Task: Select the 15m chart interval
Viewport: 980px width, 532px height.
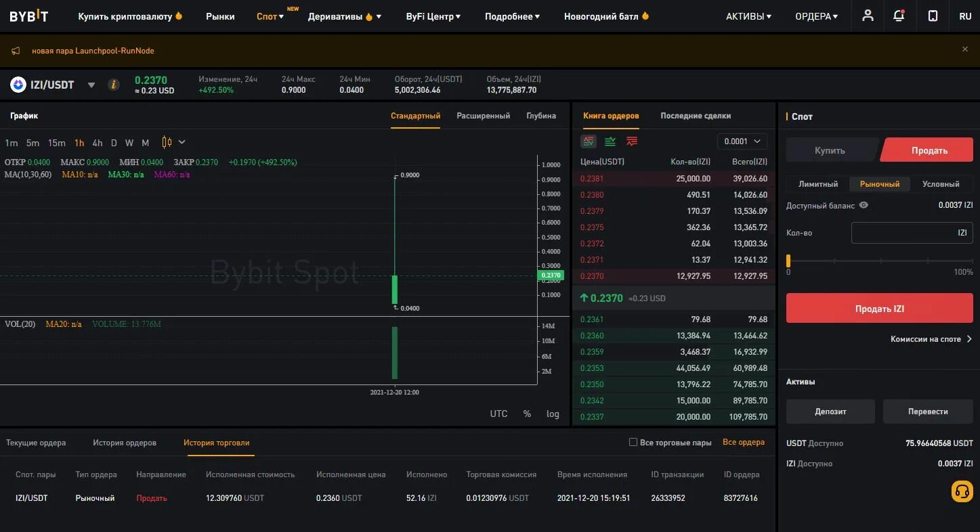Action: tap(57, 143)
